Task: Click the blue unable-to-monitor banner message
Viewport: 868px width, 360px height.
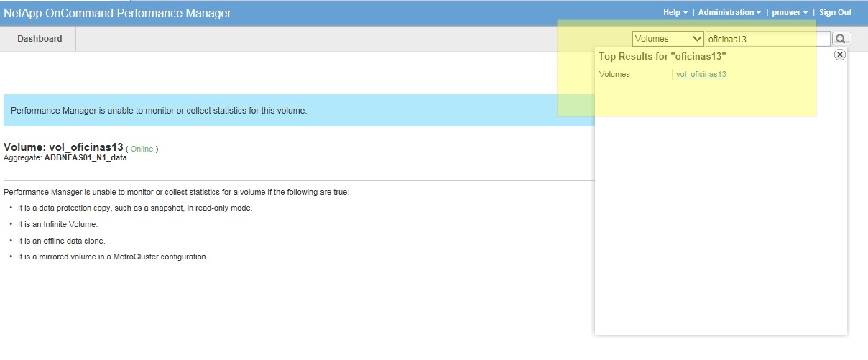Action: click(159, 111)
